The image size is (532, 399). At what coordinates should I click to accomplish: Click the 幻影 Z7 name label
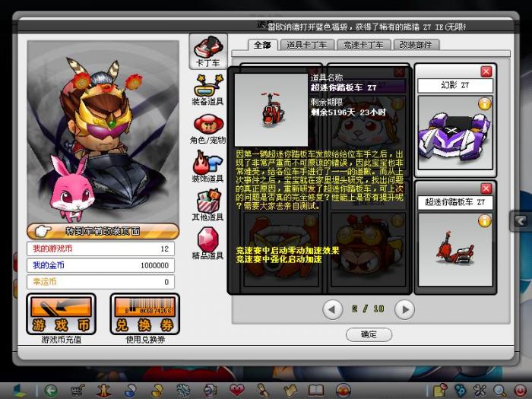click(455, 86)
